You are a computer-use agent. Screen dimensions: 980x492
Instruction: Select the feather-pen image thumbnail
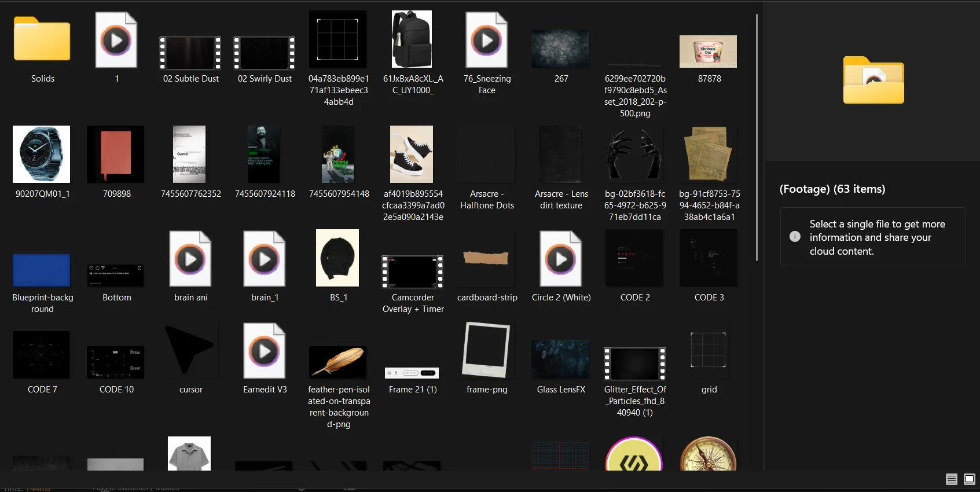coord(338,361)
